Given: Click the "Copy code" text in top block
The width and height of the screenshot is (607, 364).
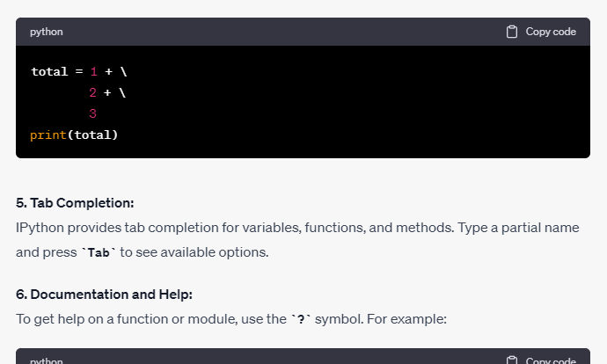Looking at the screenshot, I should [x=551, y=32].
